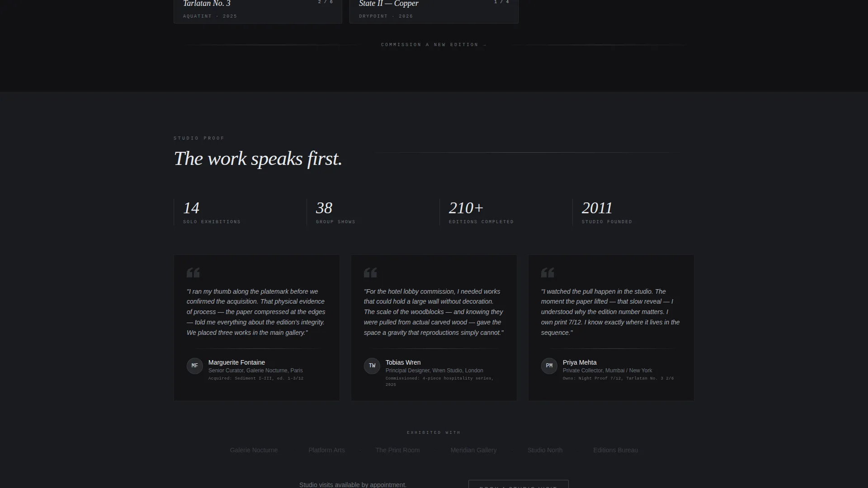Image resolution: width=868 pixels, height=488 pixels.
Task: Click the quote mark icon above Marguerite Fontaine's testimonial
Action: coord(193,272)
